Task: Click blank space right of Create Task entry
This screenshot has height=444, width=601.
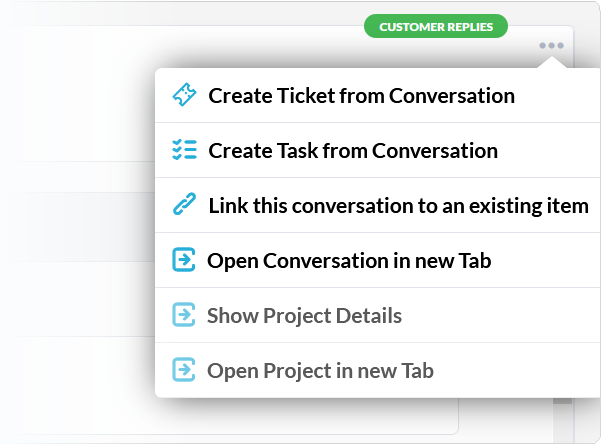Action: coord(548,150)
